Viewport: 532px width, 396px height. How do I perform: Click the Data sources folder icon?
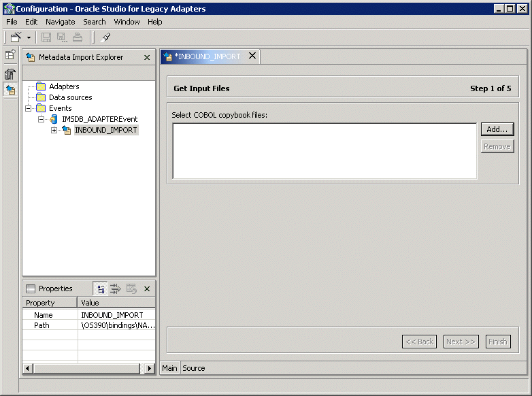pyautogui.click(x=41, y=97)
